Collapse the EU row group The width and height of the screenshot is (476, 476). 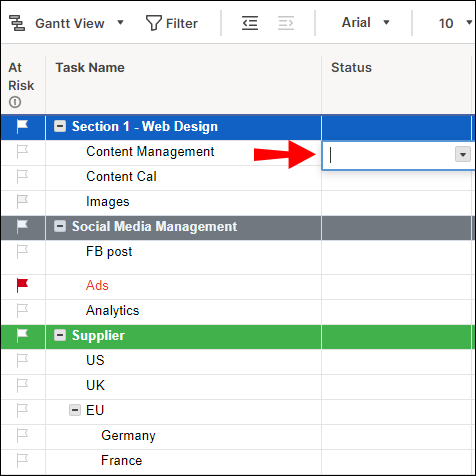(75, 410)
